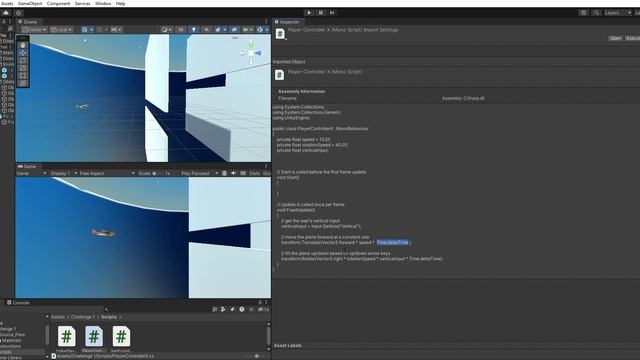Open the Services menu

coord(82,3)
